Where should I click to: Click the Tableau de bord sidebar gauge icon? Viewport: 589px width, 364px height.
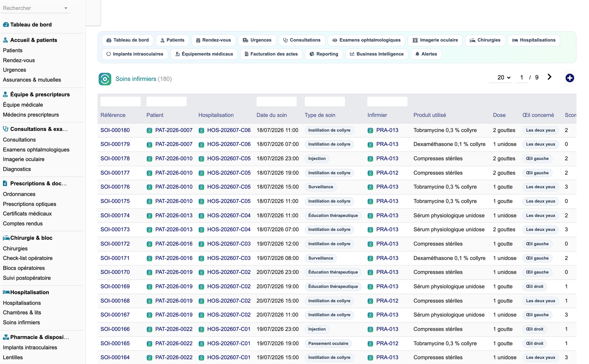click(6, 24)
